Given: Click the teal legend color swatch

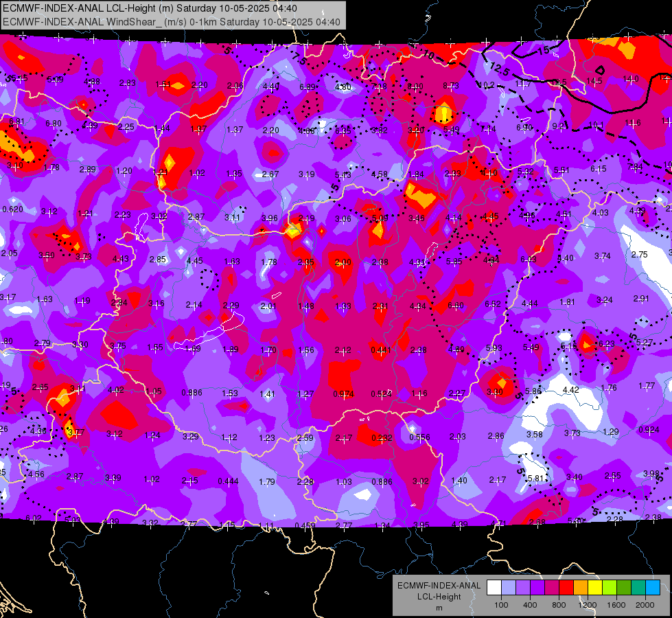Looking at the screenshot, I should point(638,588).
